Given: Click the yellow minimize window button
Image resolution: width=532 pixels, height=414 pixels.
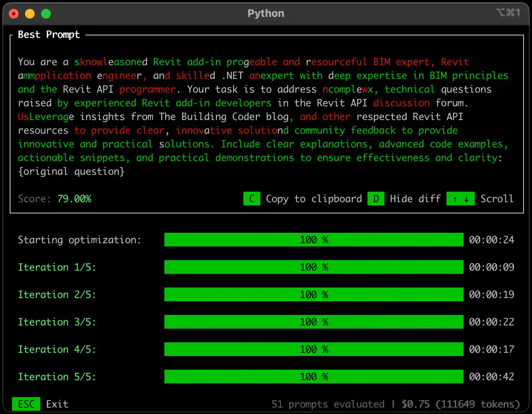Looking at the screenshot, I should 30,14.
